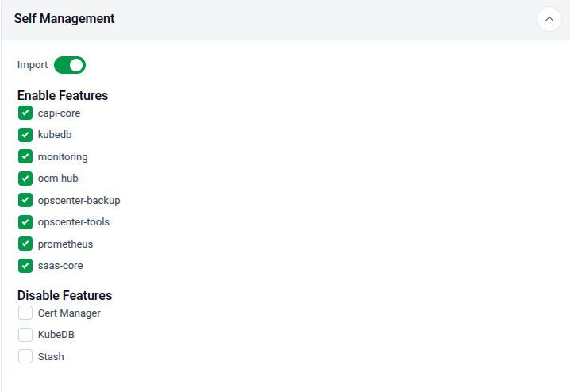Click the Cert Manager label

click(69, 313)
